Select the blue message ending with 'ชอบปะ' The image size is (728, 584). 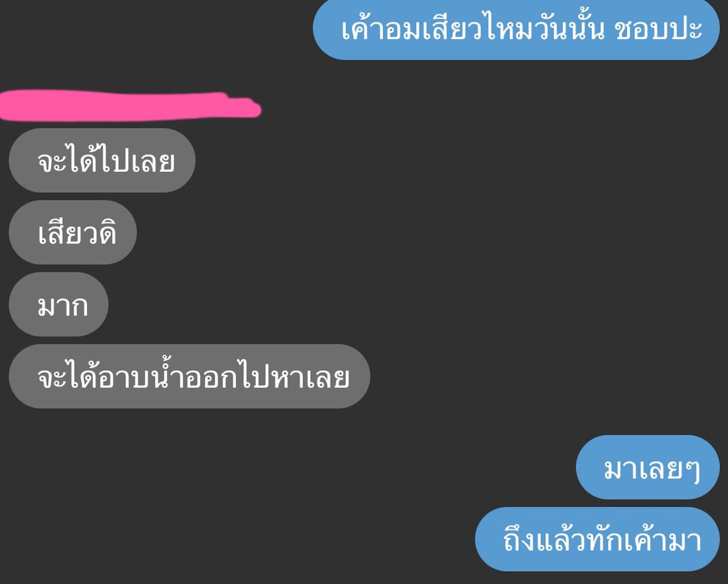click(x=516, y=29)
